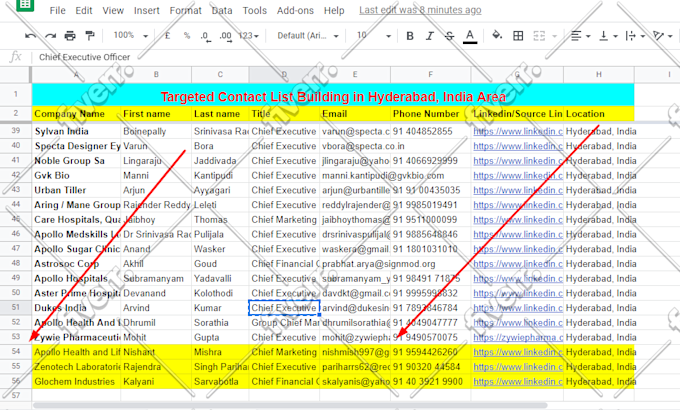Image resolution: width=680 pixels, height=410 pixels.
Task: Select column B header
Action: [156, 75]
